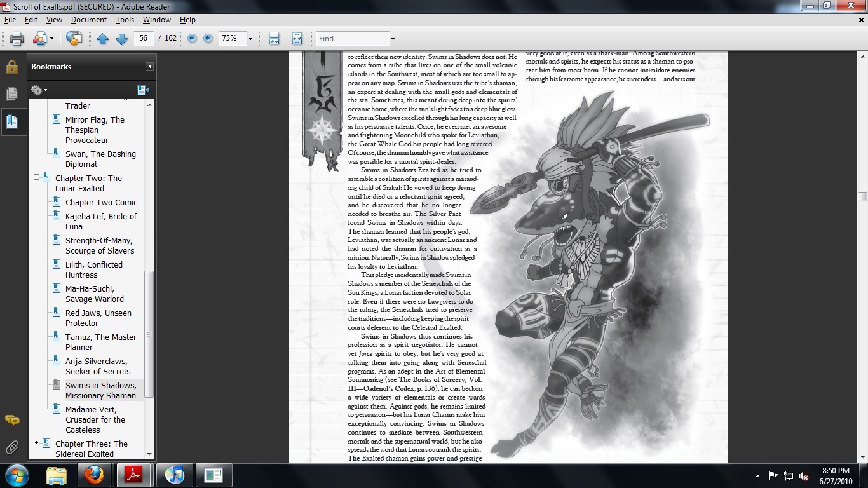This screenshot has height=488, width=868.
Task: Select Swims in Shadows, Missionary Shaman bookmark
Action: coord(101,390)
